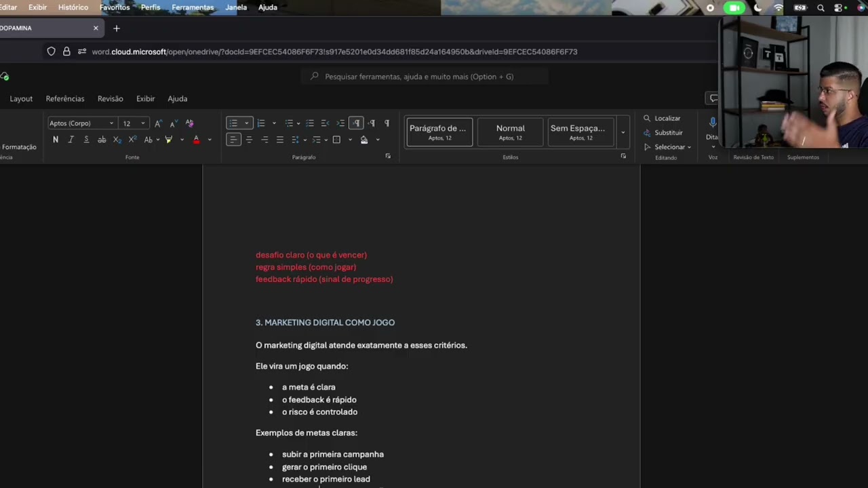Expand the numbering library dropdown arrow
This screenshot has width=868, height=488.
(274, 123)
